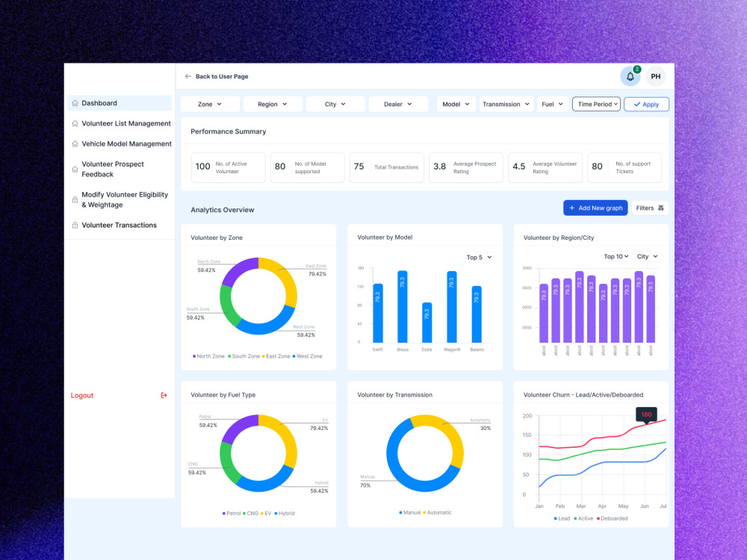Open Volunteer Prospect Feedback
Image resolution: width=747 pixels, height=560 pixels.
coord(120,169)
